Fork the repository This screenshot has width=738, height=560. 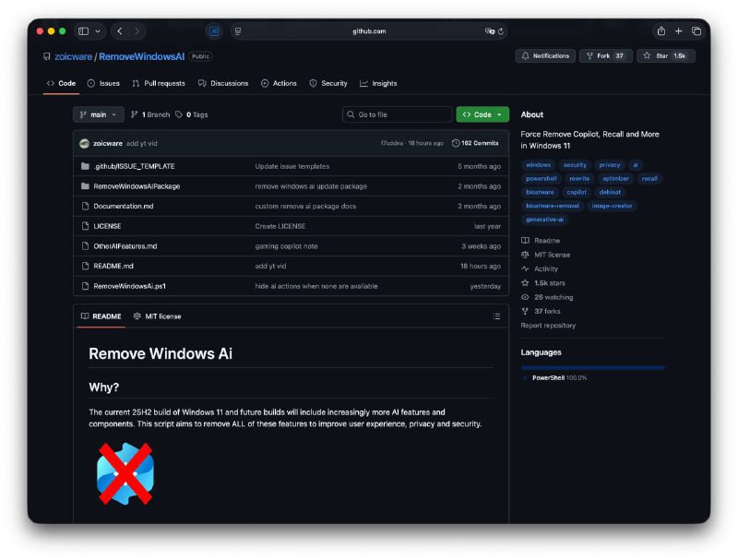point(606,56)
